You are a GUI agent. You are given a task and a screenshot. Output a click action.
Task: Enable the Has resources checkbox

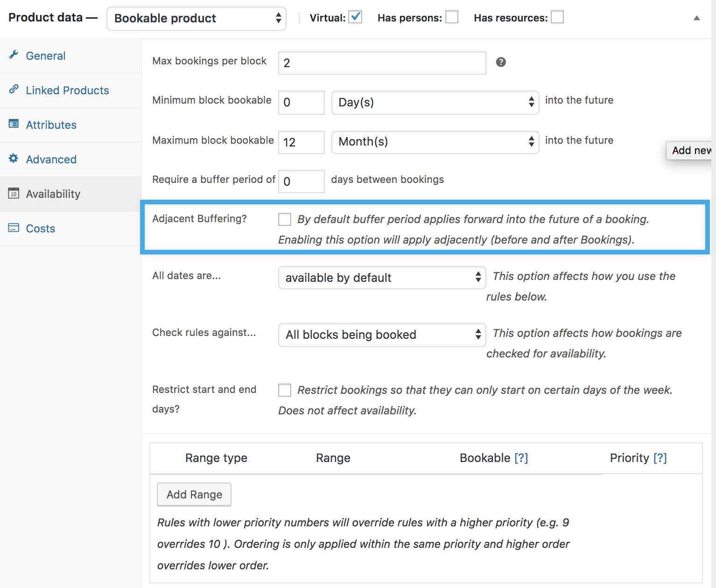click(557, 17)
